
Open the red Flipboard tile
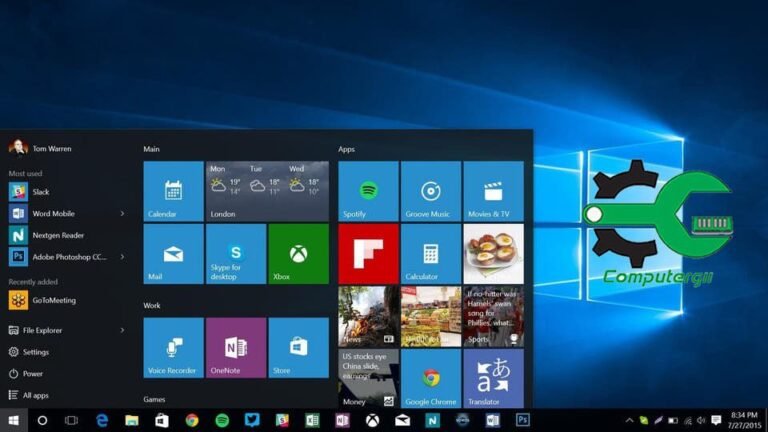368,254
